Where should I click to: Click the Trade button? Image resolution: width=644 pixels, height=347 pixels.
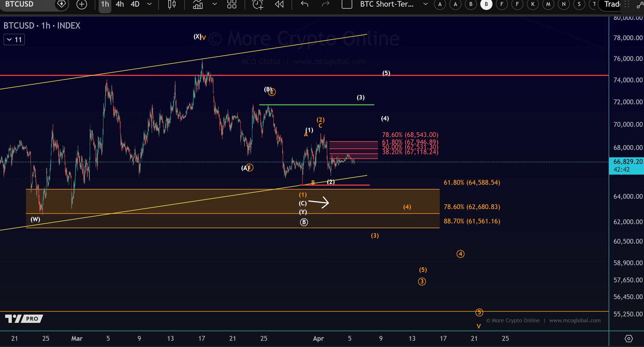pyautogui.click(x=612, y=4)
